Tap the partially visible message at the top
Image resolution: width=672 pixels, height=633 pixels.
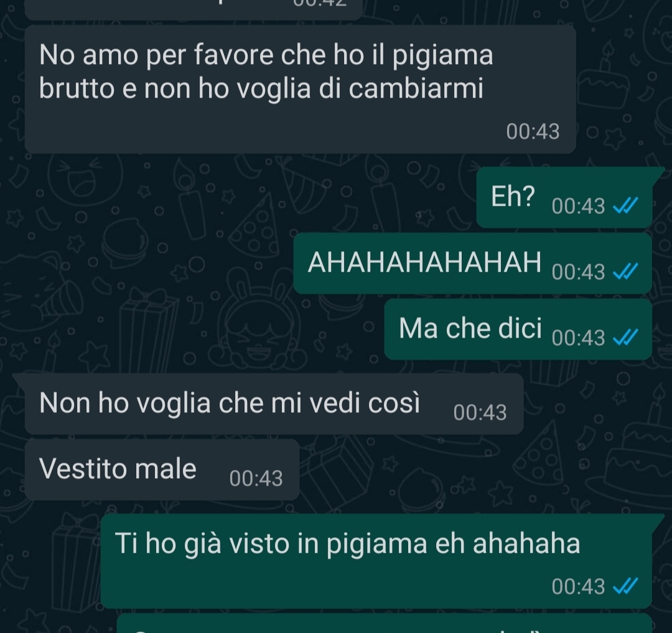tap(194, 9)
